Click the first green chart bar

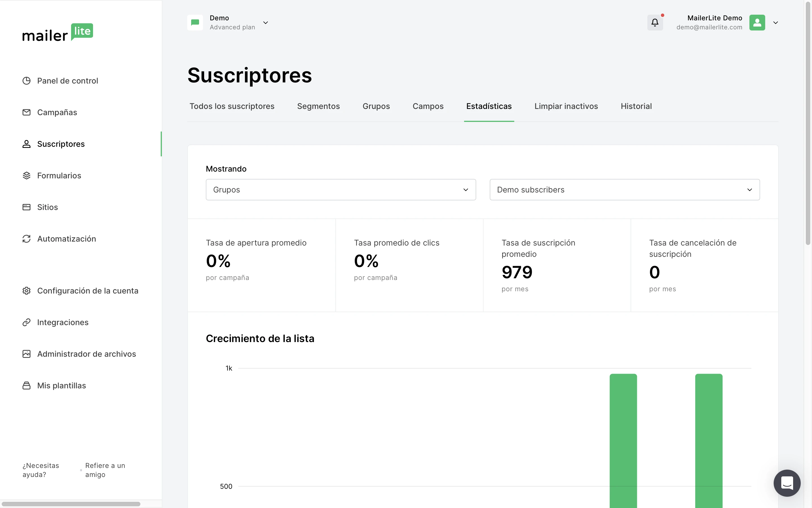(623, 441)
